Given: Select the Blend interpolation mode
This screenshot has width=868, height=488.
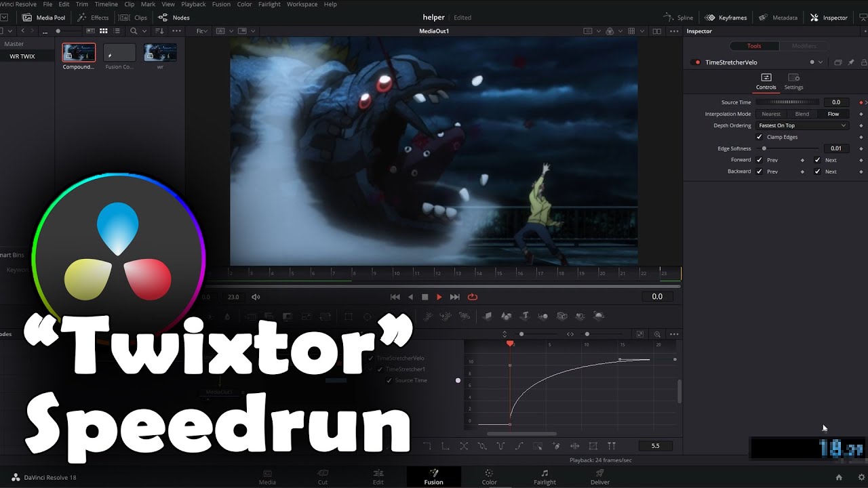Looking at the screenshot, I should (x=802, y=114).
